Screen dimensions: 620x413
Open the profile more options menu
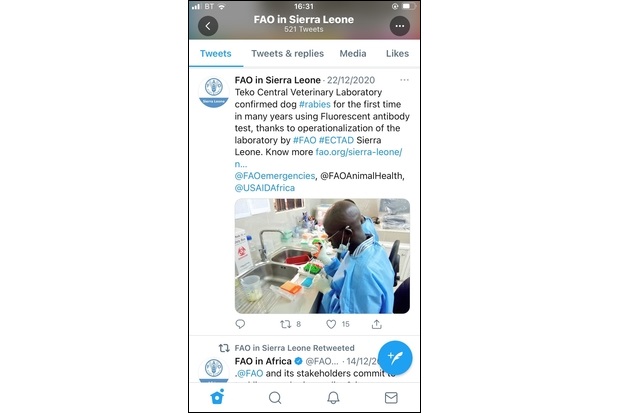point(400,26)
